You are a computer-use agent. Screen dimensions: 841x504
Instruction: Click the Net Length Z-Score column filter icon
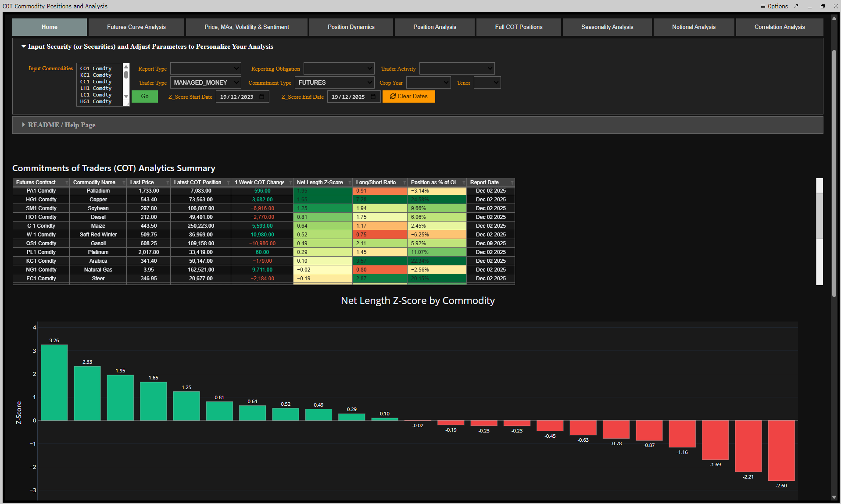click(x=350, y=182)
